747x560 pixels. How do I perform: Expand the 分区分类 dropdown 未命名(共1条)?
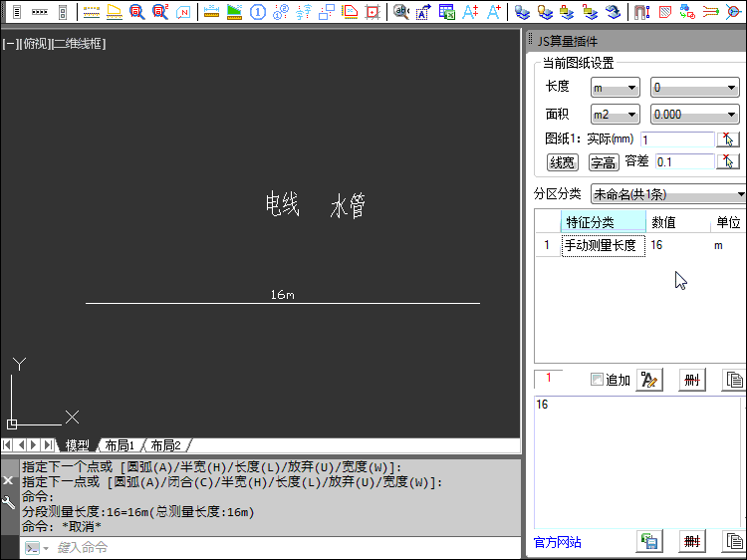[668, 193]
